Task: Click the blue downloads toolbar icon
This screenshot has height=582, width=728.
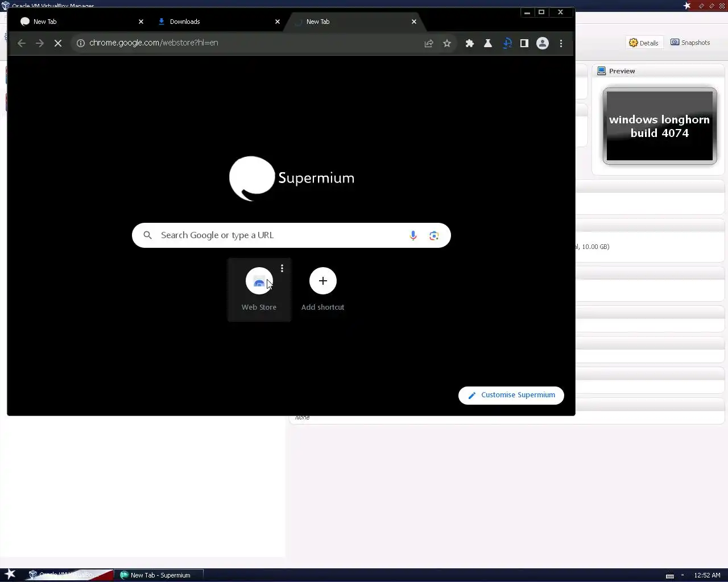Action: click(507, 43)
